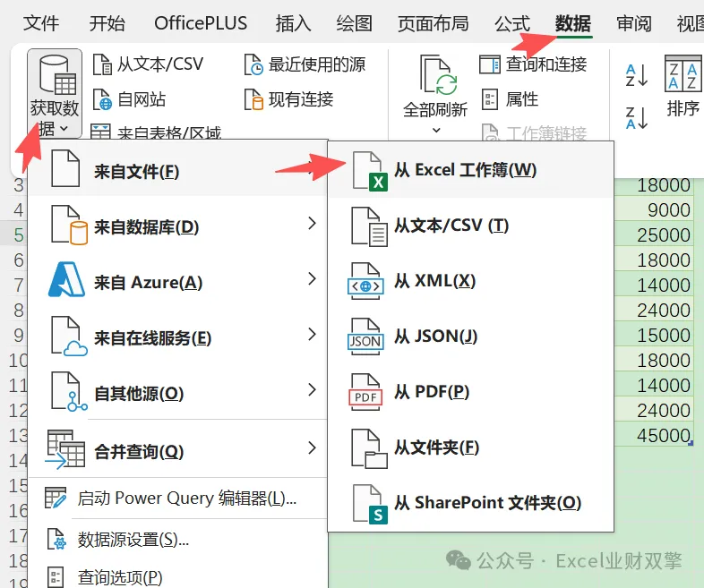The height and width of the screenshot is (588, 704).
Task: Click the 从 JSON(J) file icon
Action: (x=365, y=337)
